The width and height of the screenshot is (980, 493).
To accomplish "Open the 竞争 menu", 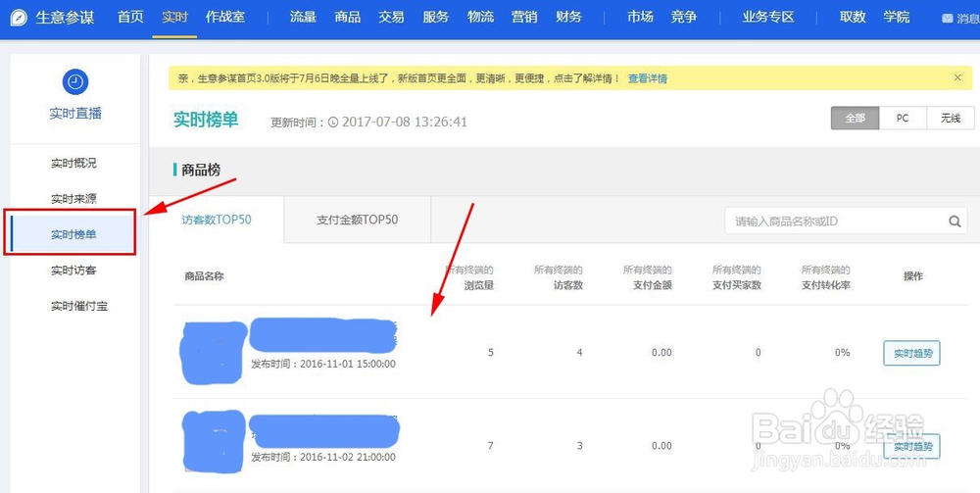I will (684, 17).
